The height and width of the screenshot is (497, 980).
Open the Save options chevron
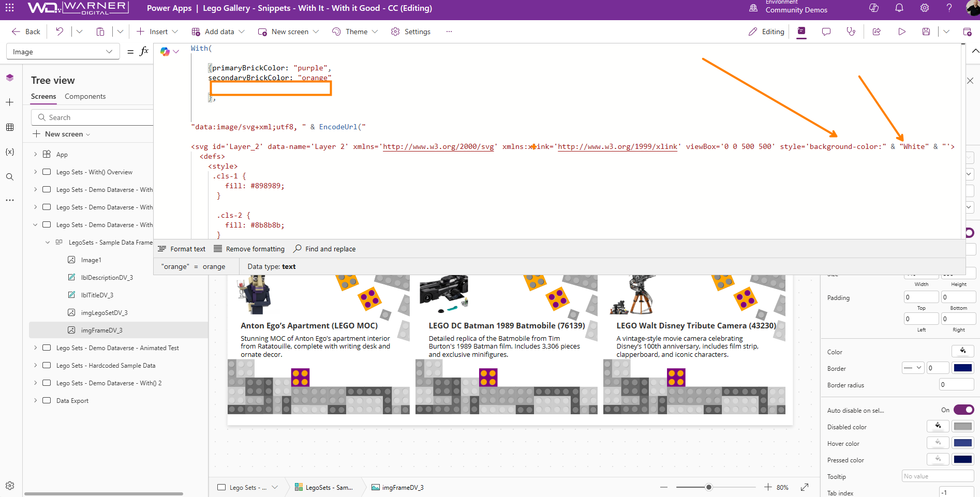pos(946,32)
